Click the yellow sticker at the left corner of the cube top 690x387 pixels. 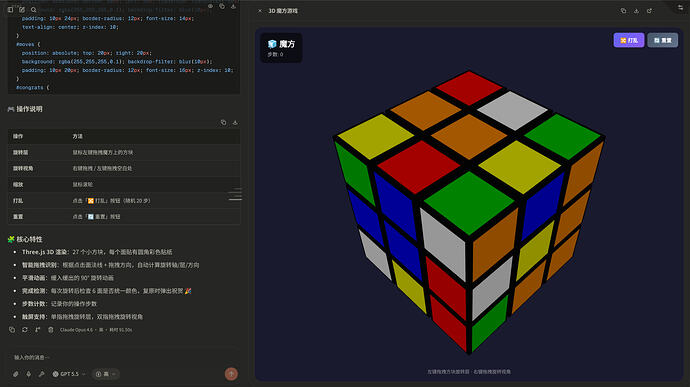point(375,136)
